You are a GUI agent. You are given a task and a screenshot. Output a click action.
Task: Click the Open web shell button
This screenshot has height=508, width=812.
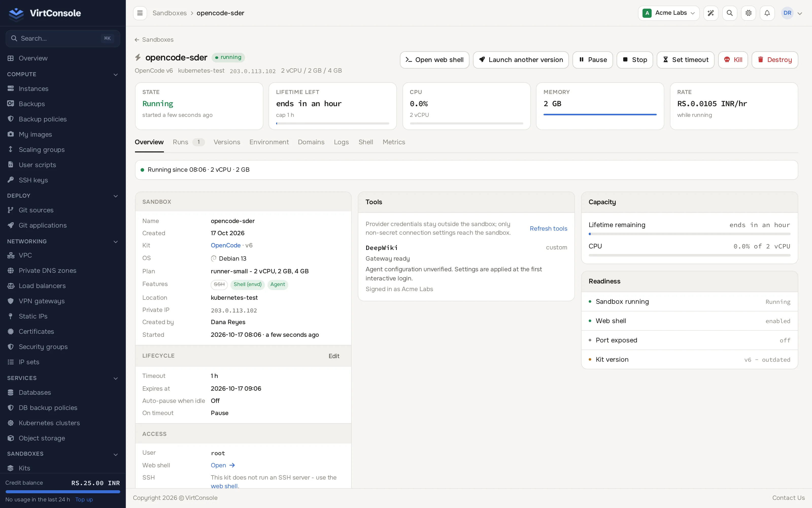pyautogui.click(x=434, y=60)
